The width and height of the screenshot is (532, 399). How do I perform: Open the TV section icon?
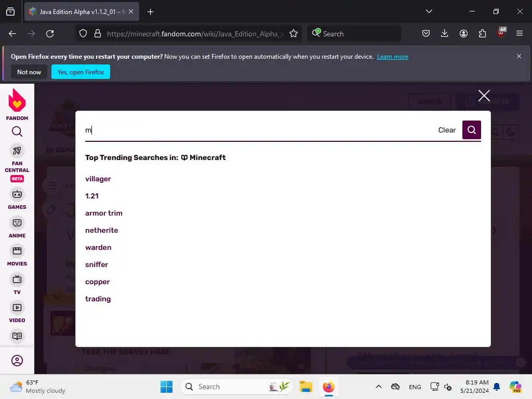(17, 280)
